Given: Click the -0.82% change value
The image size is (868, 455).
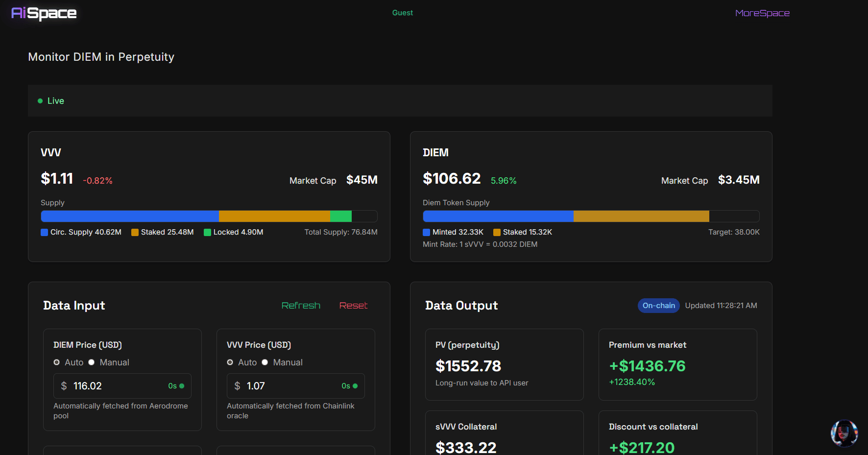Looking at the screenshot, I should point(98,181).
